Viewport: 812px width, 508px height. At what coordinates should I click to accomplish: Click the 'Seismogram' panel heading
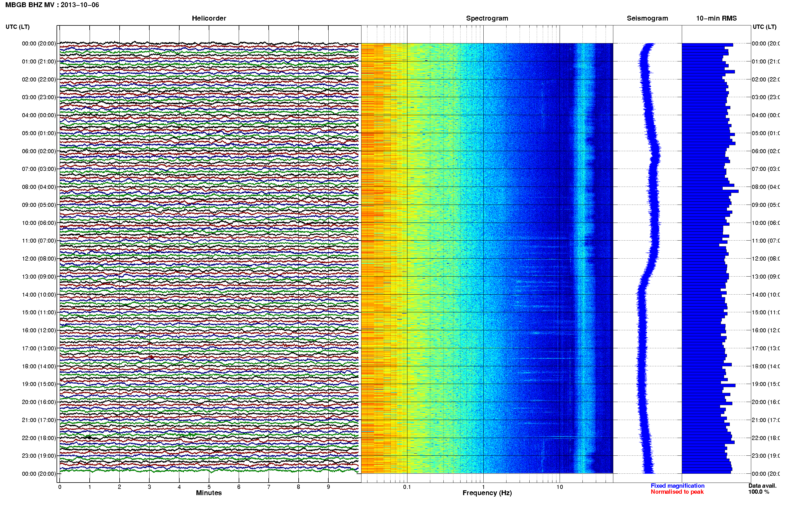pos(647,18)
